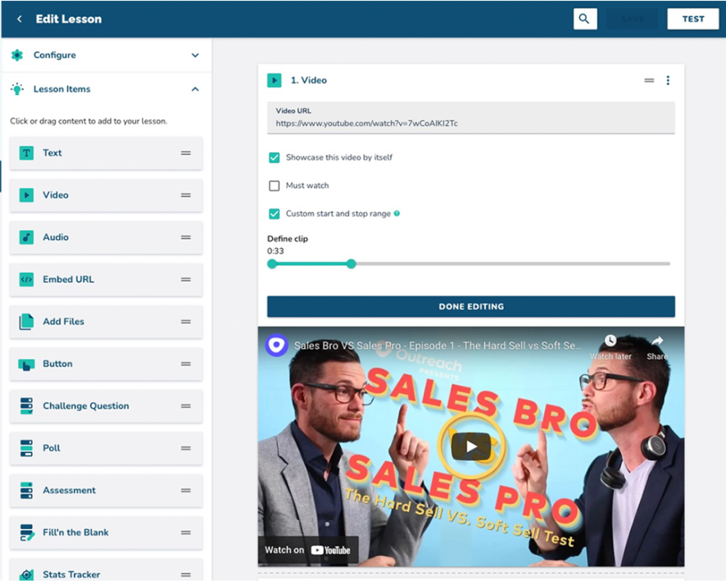Grab the reorder handle on video card
Image resolution: width=726 pixels, height=588 pixels.
649,80
